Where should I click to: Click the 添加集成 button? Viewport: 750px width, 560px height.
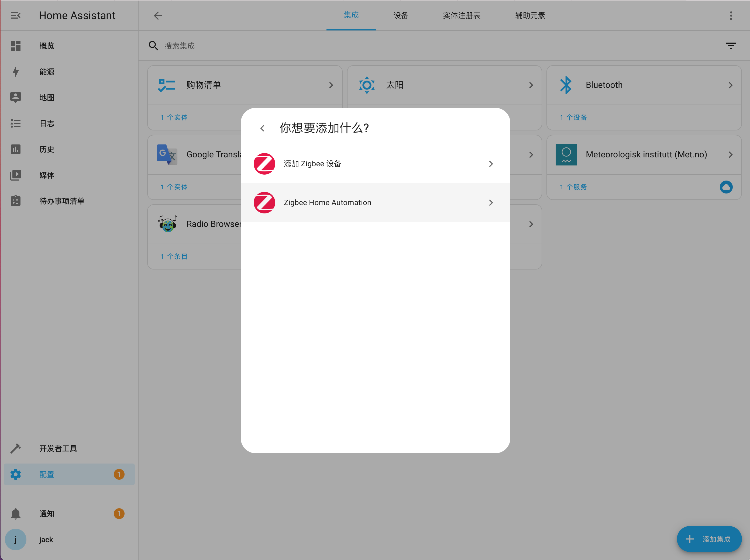click(709, 539)
